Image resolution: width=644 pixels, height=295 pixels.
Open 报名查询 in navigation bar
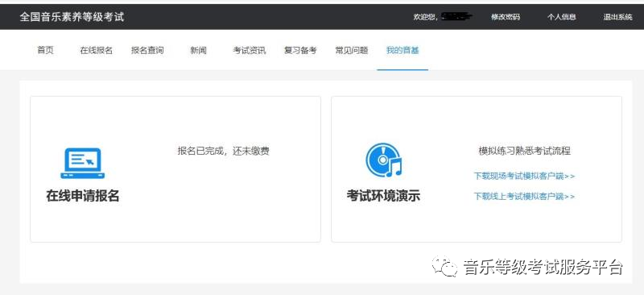click(x=147, y=51)
